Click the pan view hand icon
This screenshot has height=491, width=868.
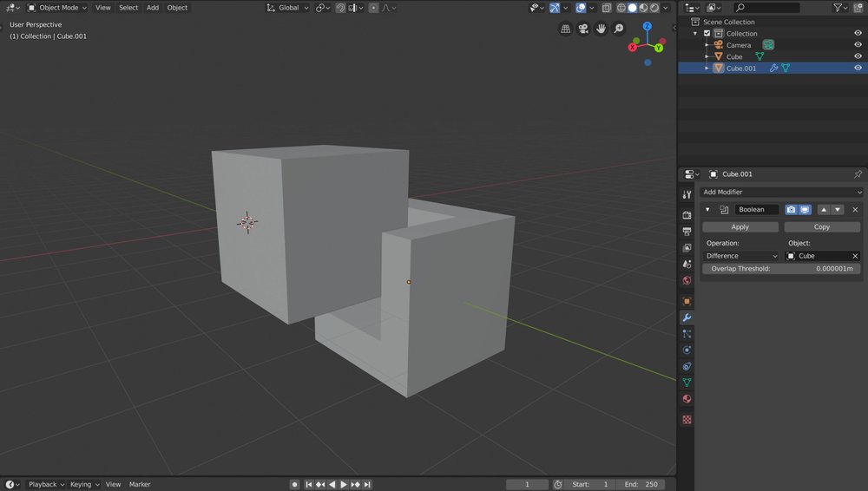coord(601,29)
